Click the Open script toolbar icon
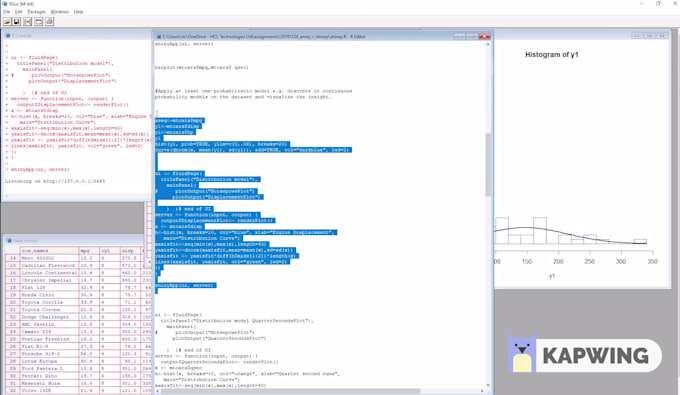The image size is (680, 395). 7,21
